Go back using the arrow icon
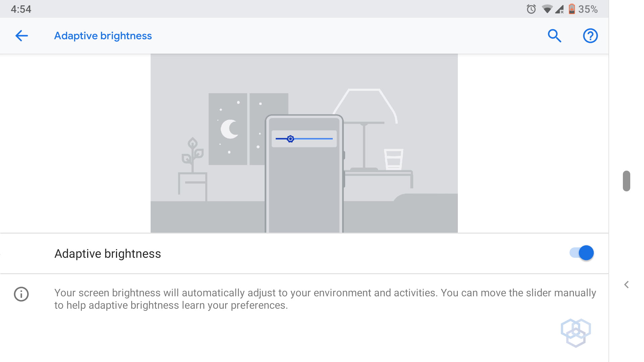The height and width of the screenshot is (362, 644). pyautogui.click(x=21, y=36)
